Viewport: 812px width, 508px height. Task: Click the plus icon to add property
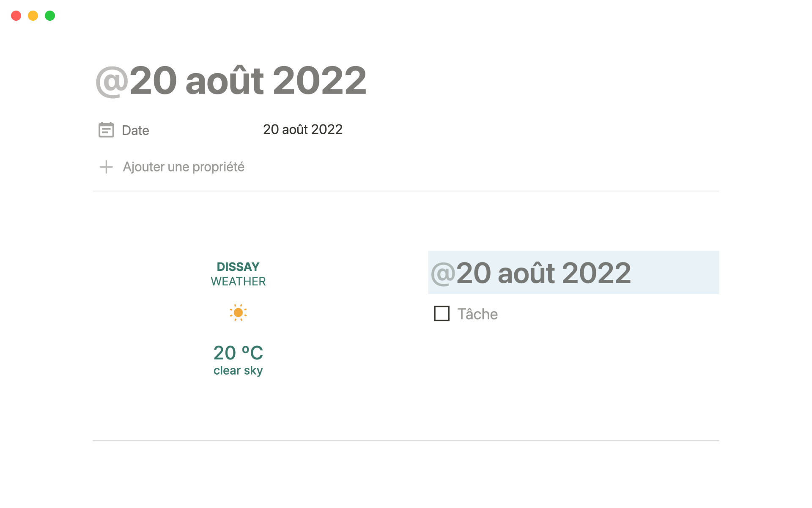point(106,167)
